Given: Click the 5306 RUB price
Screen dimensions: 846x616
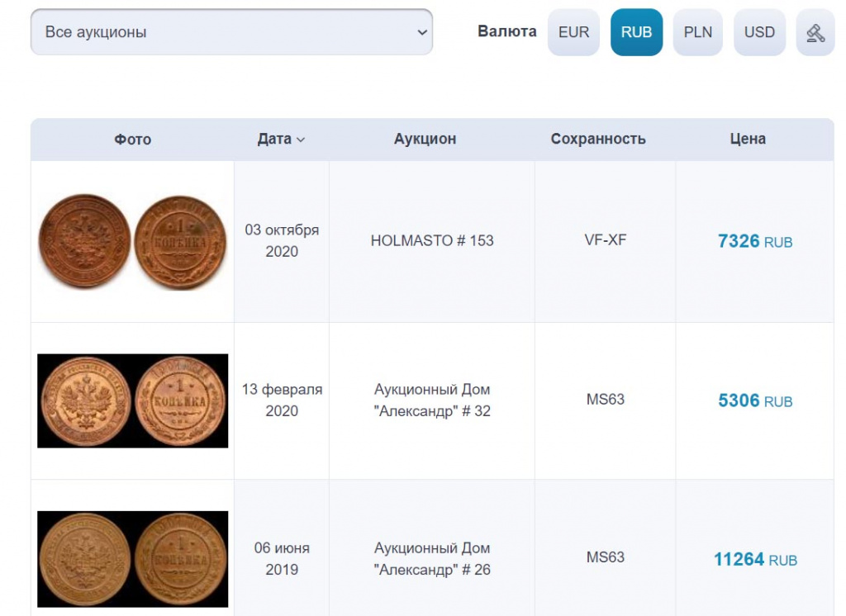Looking at the screenshot, I should click(754, 400).
